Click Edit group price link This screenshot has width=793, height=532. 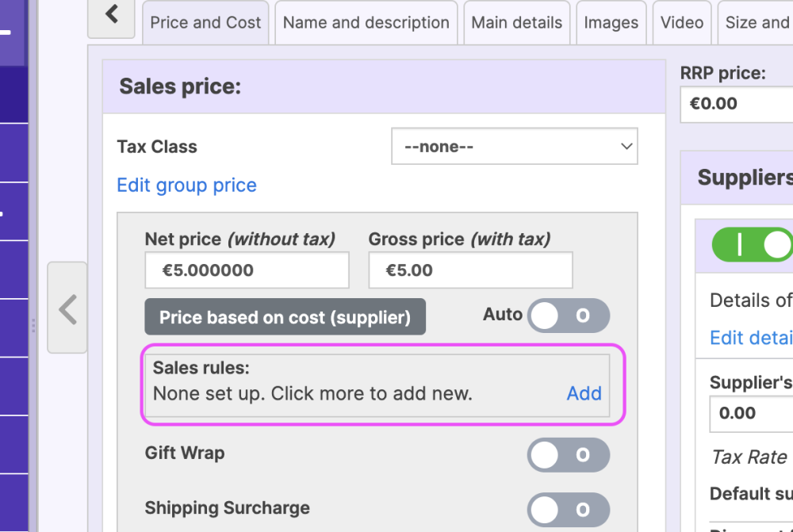[186, 186]
